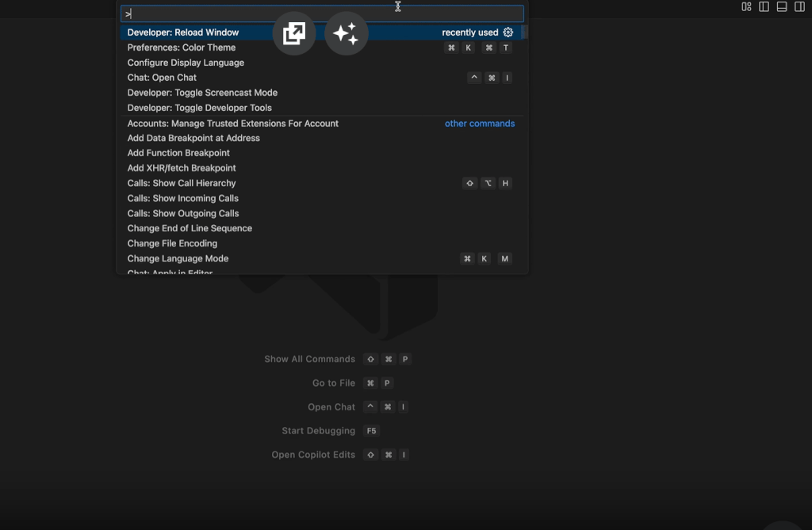
Task: Click the open-in-new-window overlay icon
Action: coord(294,33)
